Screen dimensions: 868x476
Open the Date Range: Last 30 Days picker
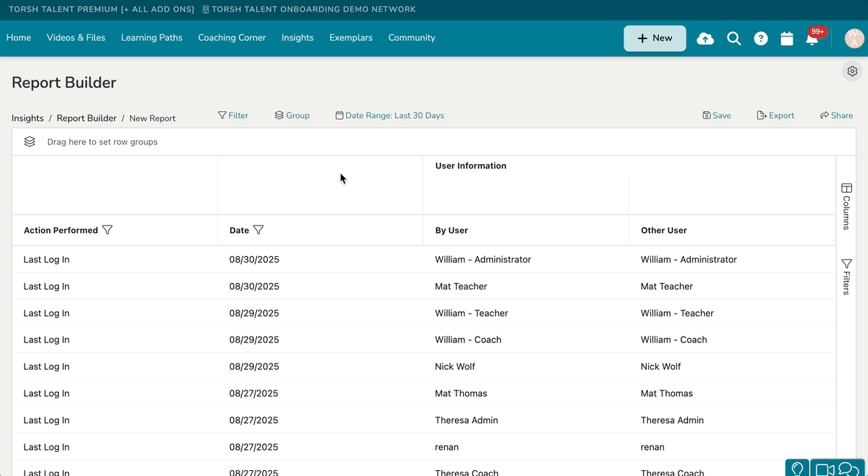390,115
